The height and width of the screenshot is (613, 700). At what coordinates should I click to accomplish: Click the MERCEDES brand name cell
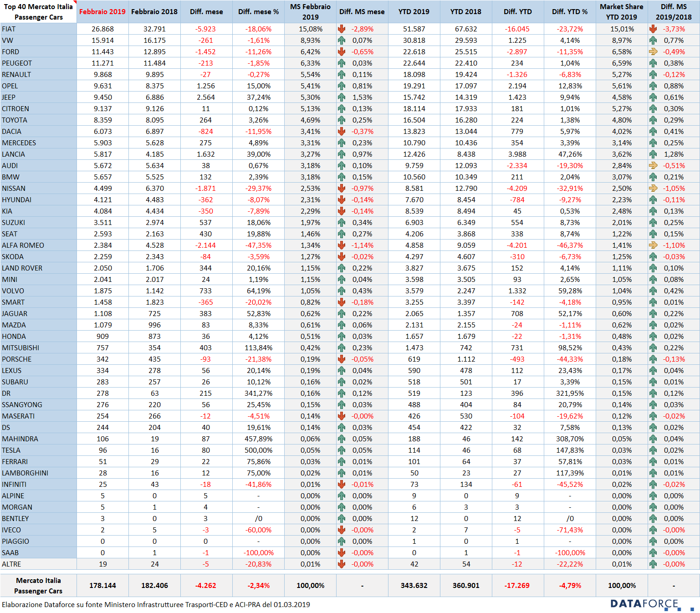pos(38,143)
